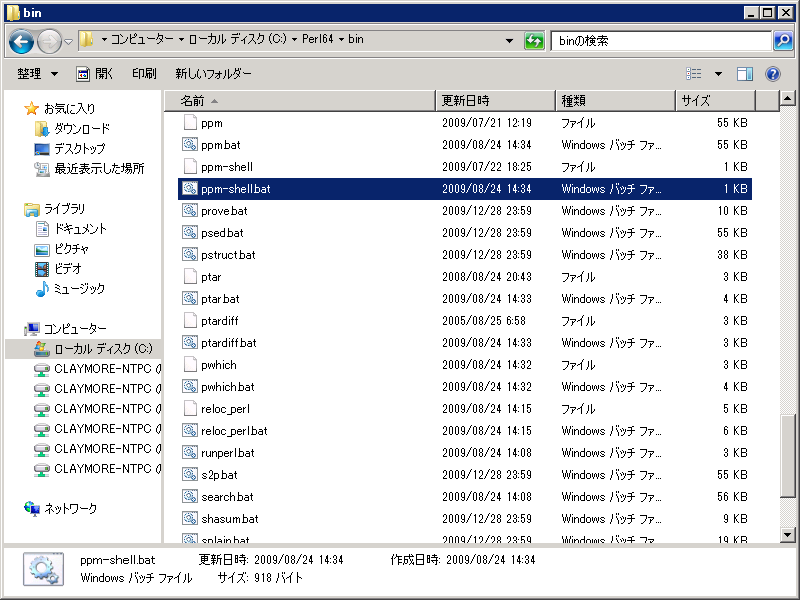Click the change view icon

[x=693, y=74]
